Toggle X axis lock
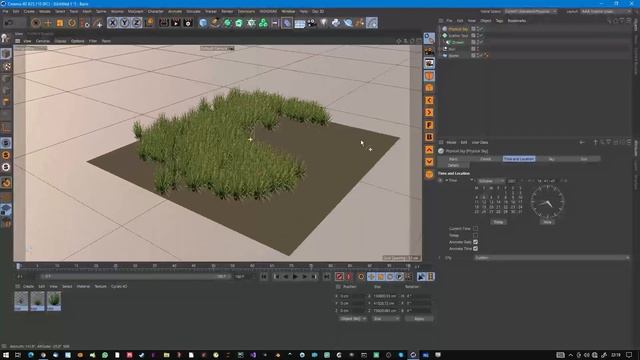Screen dimensions: 640x360 pos(113,23)
